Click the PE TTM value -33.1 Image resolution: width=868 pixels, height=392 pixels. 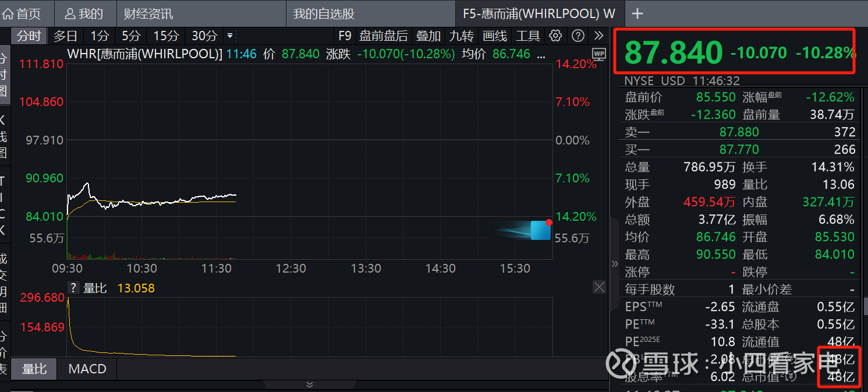click(x=721, y=324)
